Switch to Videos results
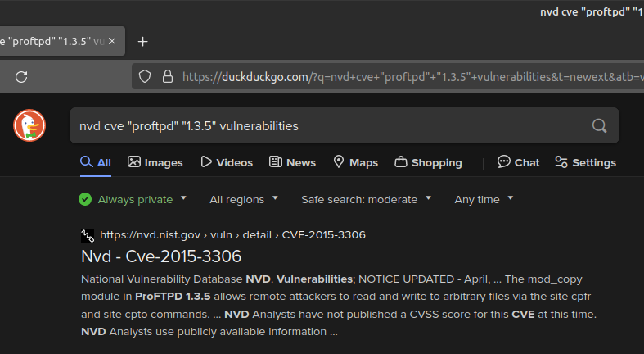The width and height of the screenshot is (644, 354). click(x=227, y=163)
